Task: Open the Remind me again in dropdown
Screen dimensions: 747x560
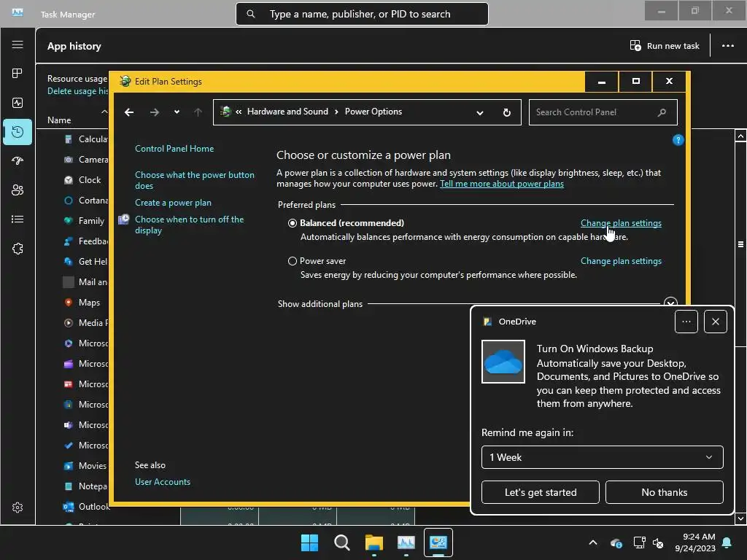Action: pyautogui.click(x=602, y=457)
